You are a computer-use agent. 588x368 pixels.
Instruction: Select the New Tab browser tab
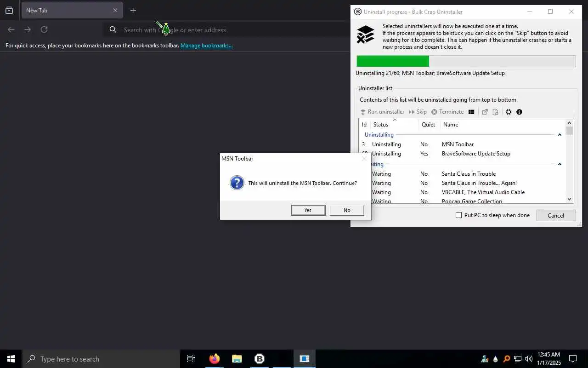click(72, 10)
